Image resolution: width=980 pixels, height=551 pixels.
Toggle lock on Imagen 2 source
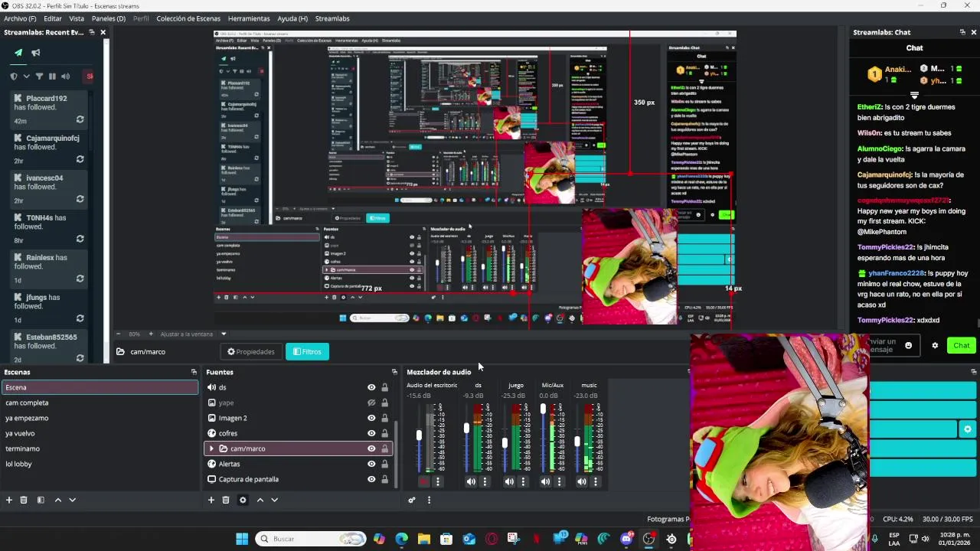click(x=384, y=418)
